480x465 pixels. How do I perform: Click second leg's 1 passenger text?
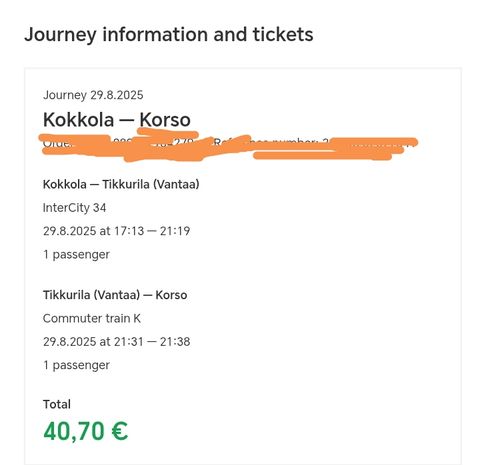(x=76, y=365)
